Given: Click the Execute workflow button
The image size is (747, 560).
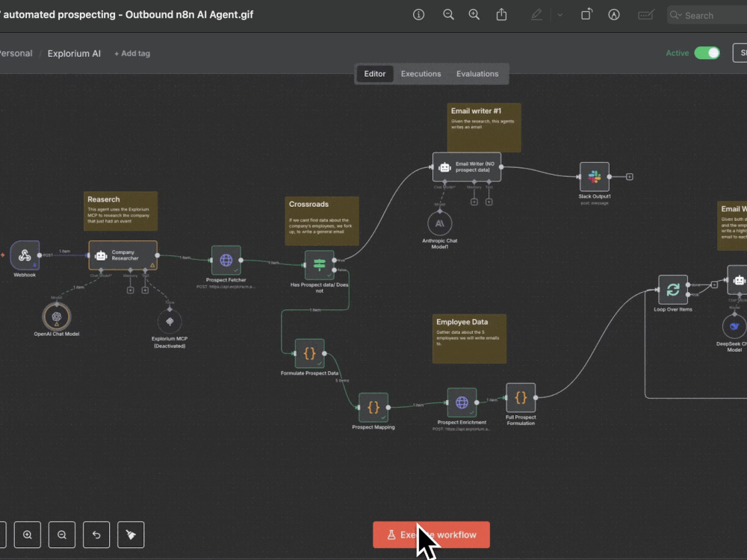Looking at the screenshot, I should [x=431, y=535].
